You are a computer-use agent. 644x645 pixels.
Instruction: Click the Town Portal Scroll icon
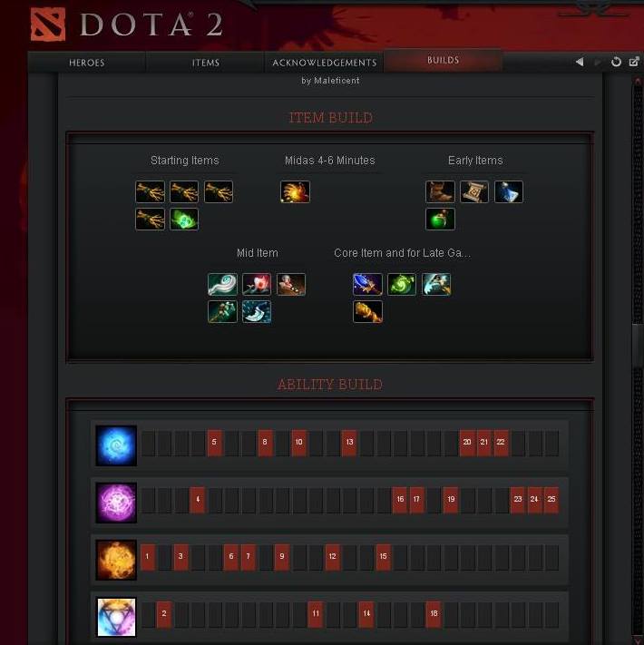tap(474, 191)
